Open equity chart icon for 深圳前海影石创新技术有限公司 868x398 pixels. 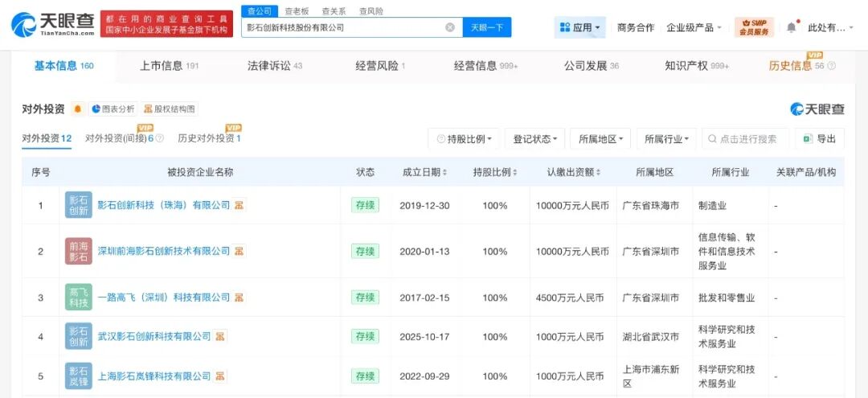[x=240, y=252]
